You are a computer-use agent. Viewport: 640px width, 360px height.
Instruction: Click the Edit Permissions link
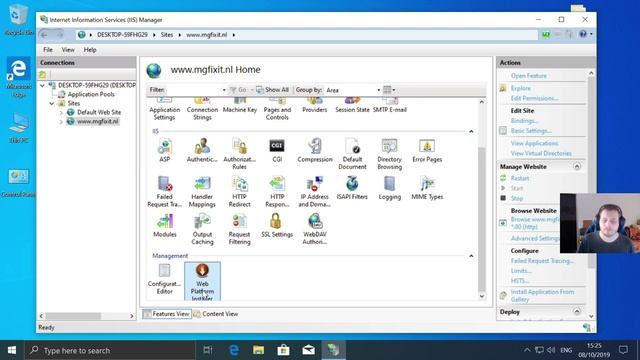[x=534, y=98]
